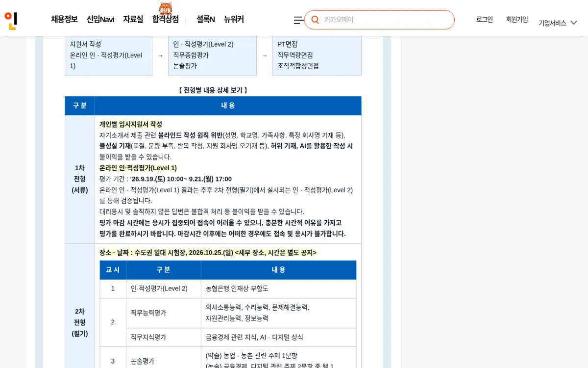Click the 금융경제 관련 지식 cell
Viewport: 588px width, 368px height.
tap(278, 337)
